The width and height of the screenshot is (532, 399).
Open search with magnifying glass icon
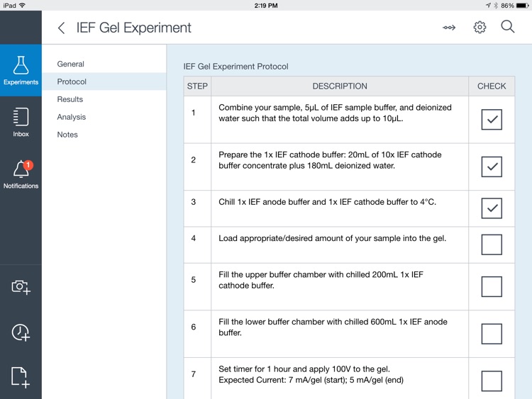pyautogui.click(x=508, y=27)
